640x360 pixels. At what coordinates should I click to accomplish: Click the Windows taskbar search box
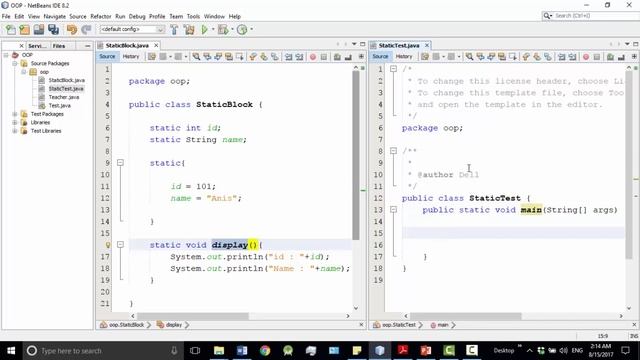pos(102,351)
